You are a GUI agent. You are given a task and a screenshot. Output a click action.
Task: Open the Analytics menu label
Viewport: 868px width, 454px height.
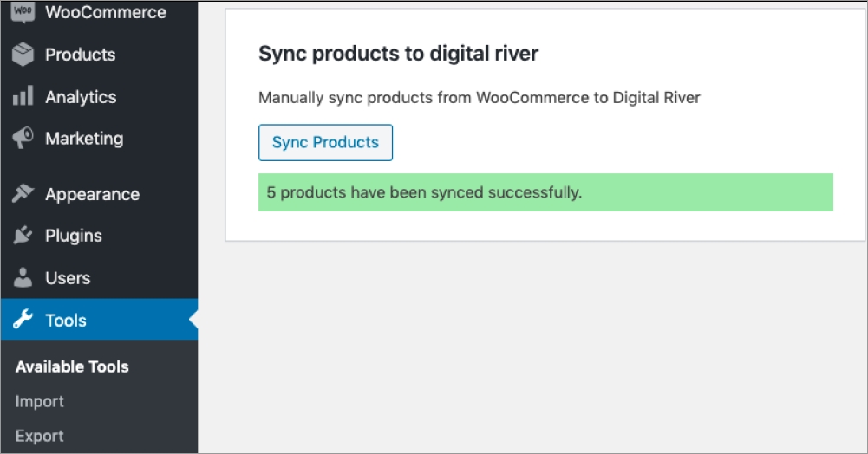(81, 97)
